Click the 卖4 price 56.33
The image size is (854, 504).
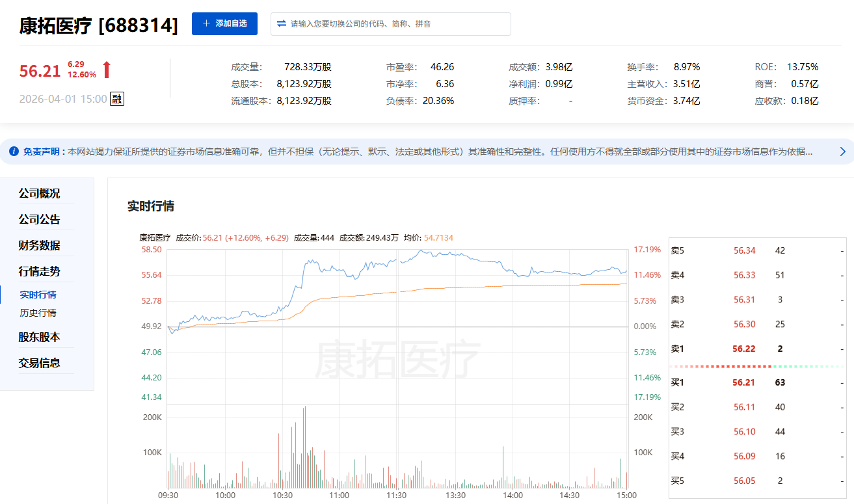pos(745,275)
